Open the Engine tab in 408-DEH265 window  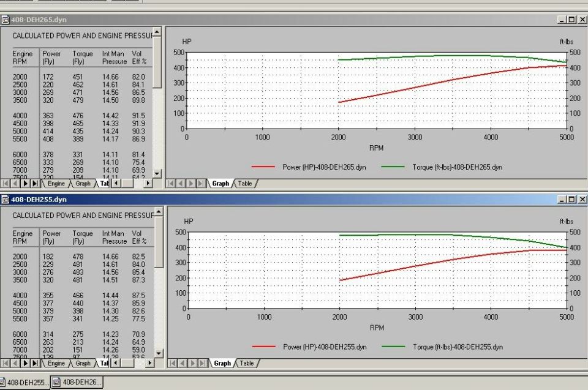coord(56,184)
